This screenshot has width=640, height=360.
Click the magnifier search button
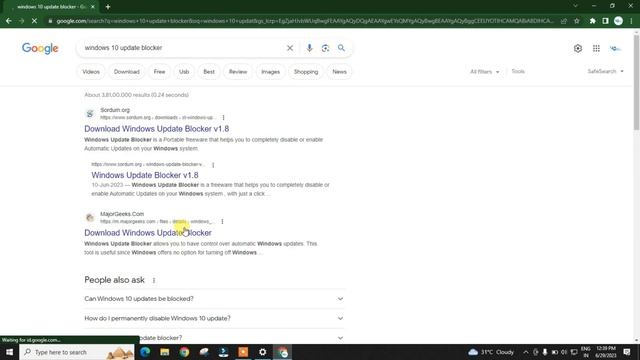pyautogui.click(x=341, y=48)
